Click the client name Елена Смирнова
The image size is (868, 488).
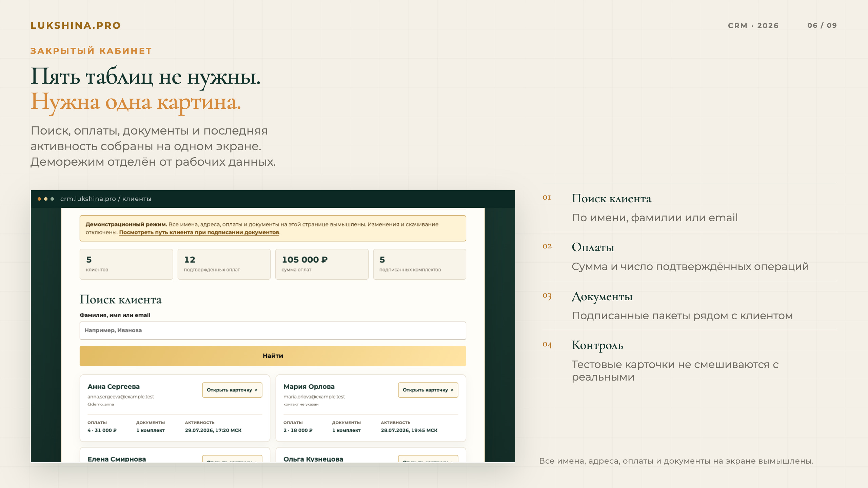(117, 459)
